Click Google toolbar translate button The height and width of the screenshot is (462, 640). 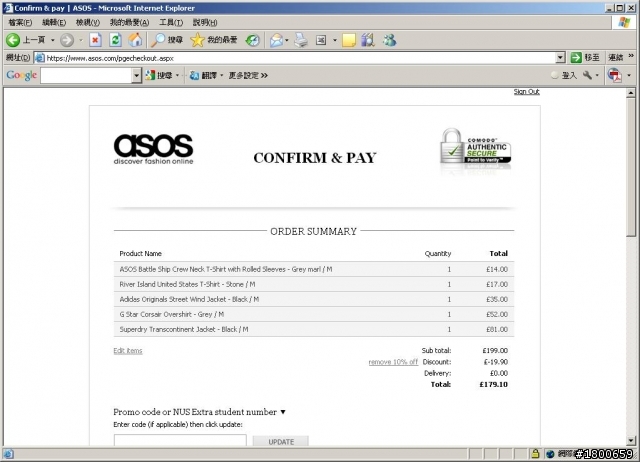(203, 75)
